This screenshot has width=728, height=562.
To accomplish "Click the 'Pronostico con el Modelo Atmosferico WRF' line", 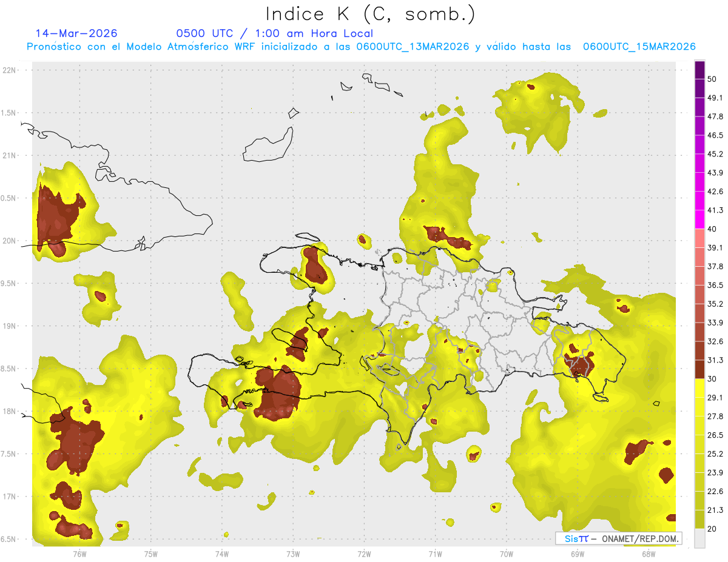I will tap(361, 47).
